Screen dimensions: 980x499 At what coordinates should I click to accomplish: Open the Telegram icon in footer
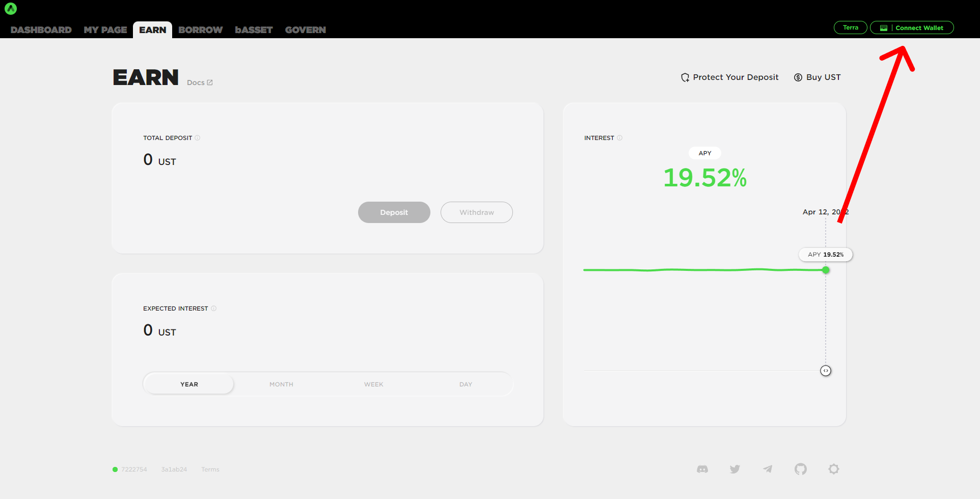(x=768, y=469)
